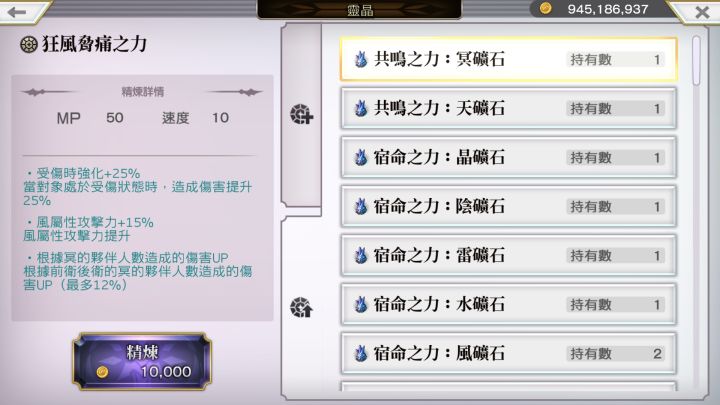The height and width of the screenshot is (405, 720).
Task: Select 宿命之力:雷礦石 item
Action: [508, 256]
